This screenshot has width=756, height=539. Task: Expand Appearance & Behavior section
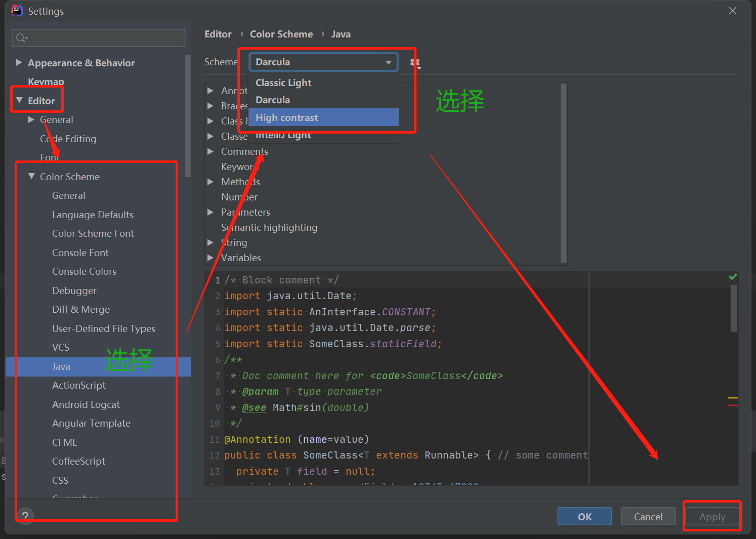pyautogui.click(x=19, y=62)
